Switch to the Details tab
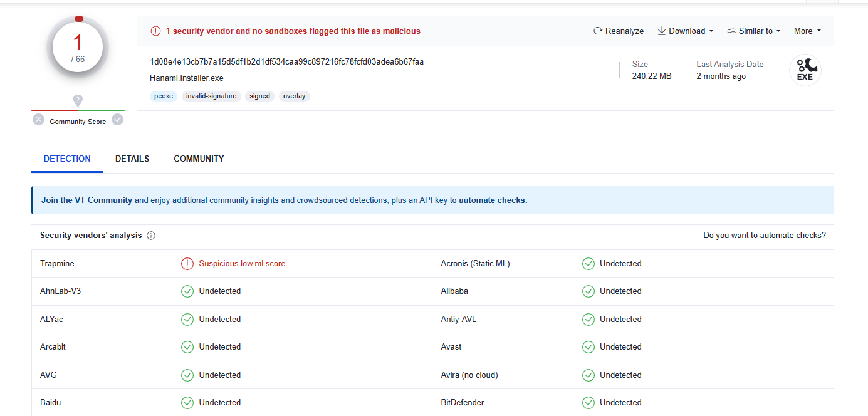 pos(132,159)
